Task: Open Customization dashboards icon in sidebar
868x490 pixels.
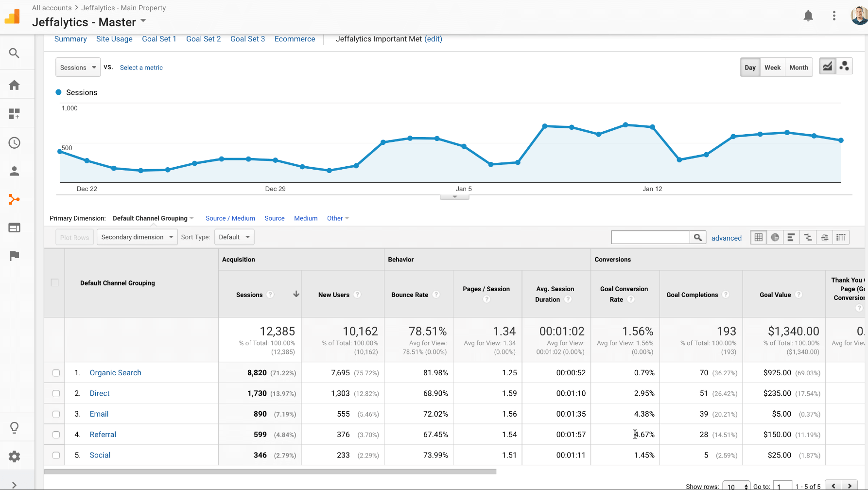Action: 14,114
